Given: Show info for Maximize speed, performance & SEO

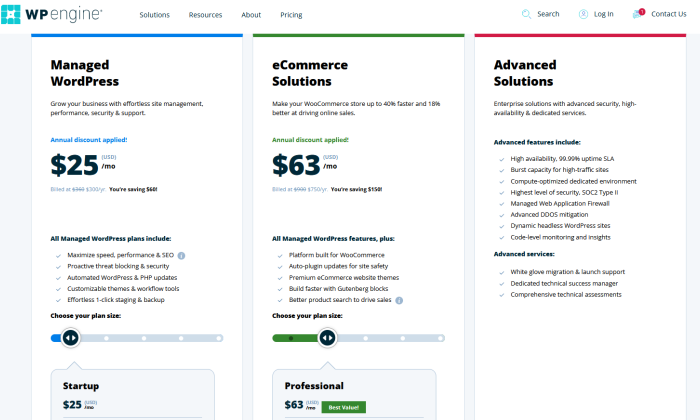Looking at the screenshot, I should (181, 256).
